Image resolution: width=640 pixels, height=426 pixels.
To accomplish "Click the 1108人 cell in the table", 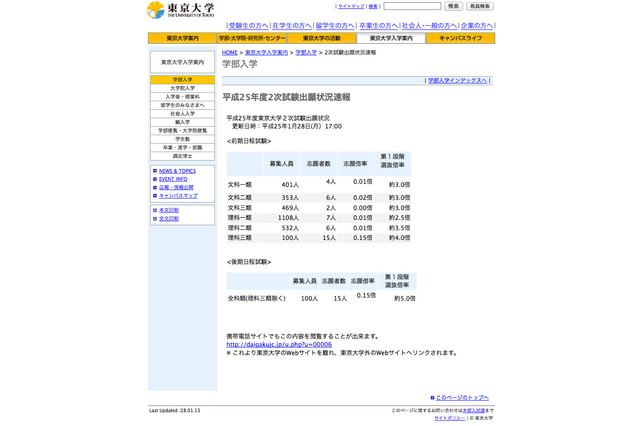I will (288, 218).
